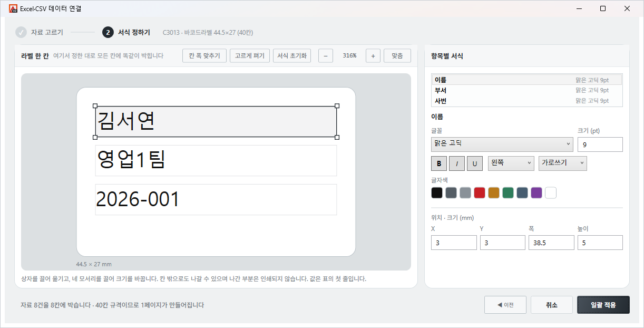Toggle underline formatting (U)
This screenshot has width=644, height=328.
(475, 163)
